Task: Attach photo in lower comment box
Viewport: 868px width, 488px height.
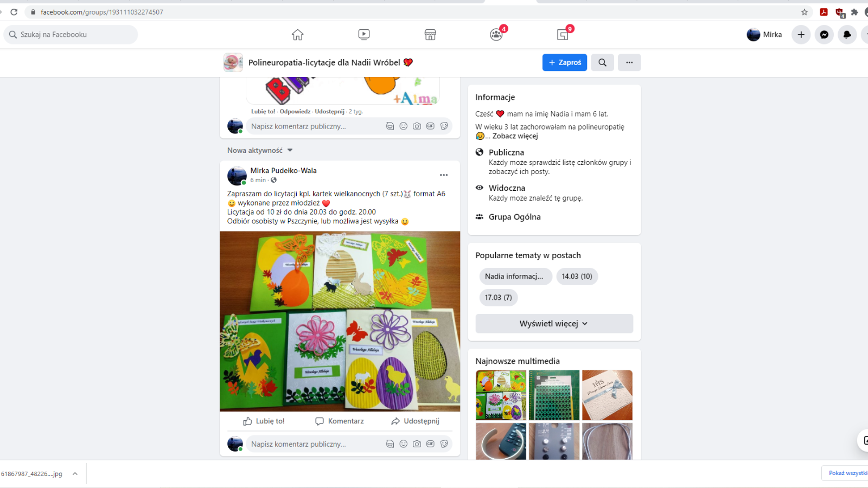Action: (417, 444)
